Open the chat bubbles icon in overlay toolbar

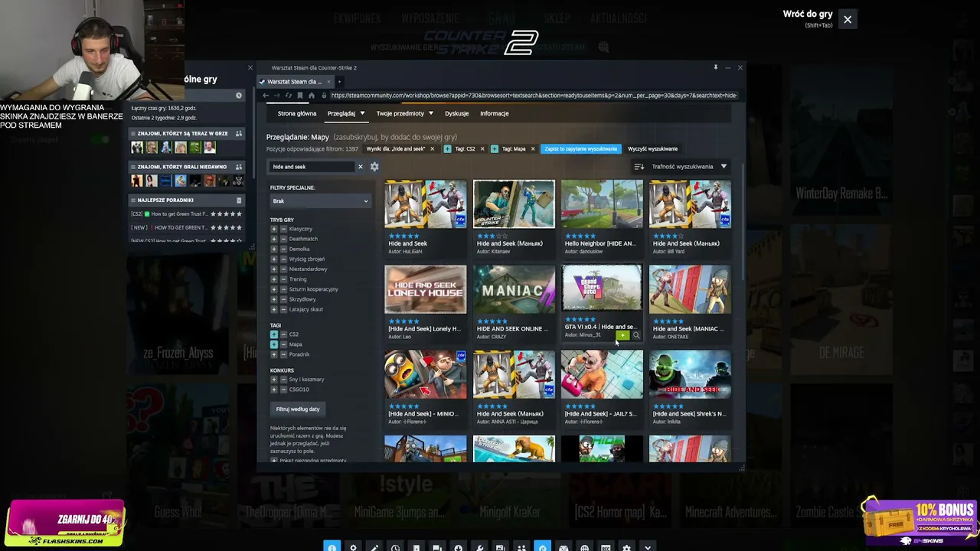[436, 547]
